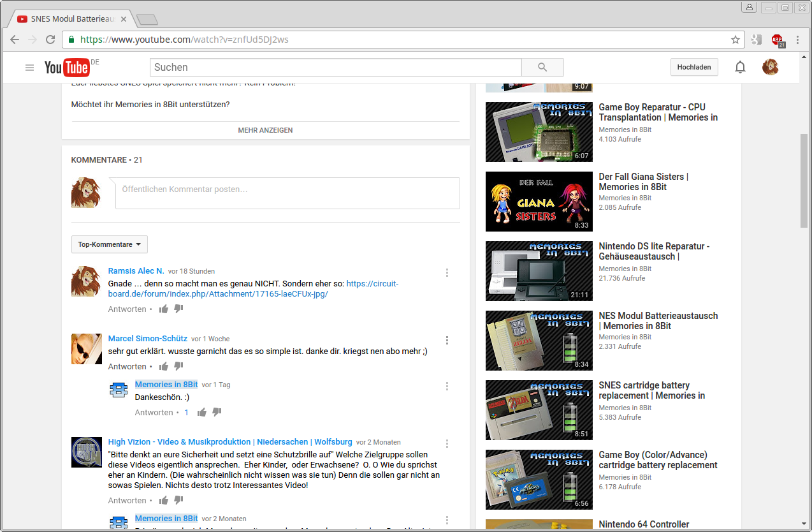Open Chrome's three-dot menu
812x532 pixels.
pyautogui.click(x=798, y=40)
